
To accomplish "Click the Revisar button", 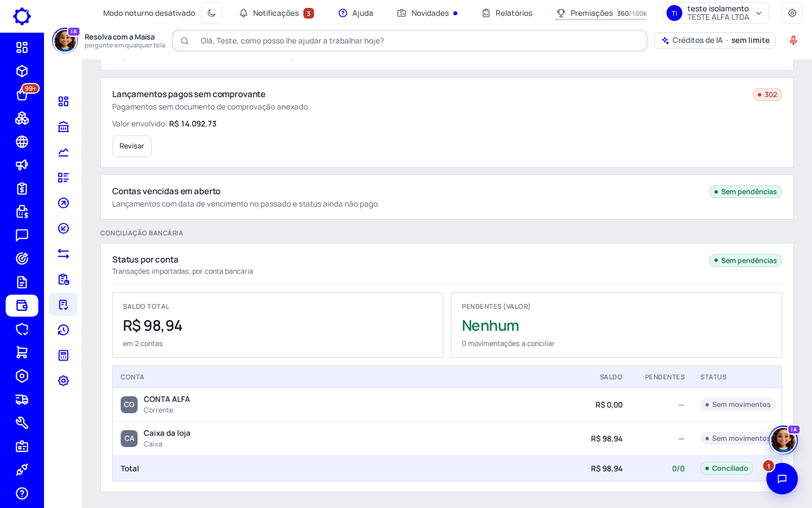I will click(132, 146).
